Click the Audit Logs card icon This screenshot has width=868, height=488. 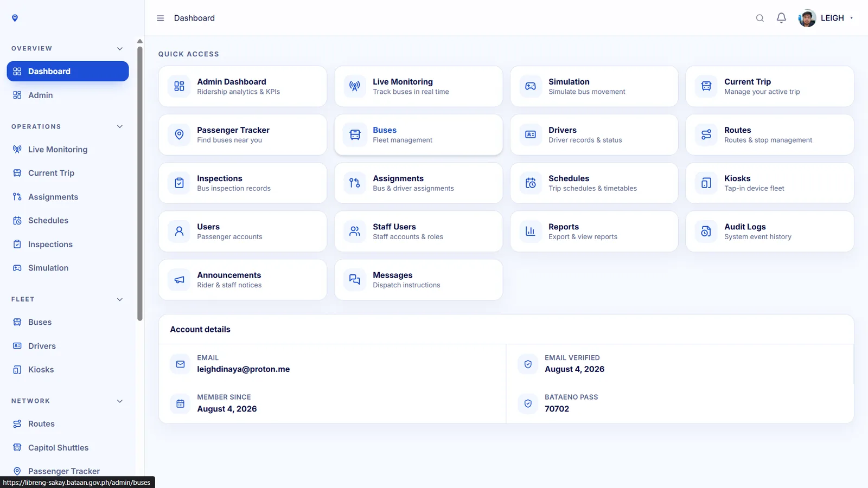pos(706,231)
